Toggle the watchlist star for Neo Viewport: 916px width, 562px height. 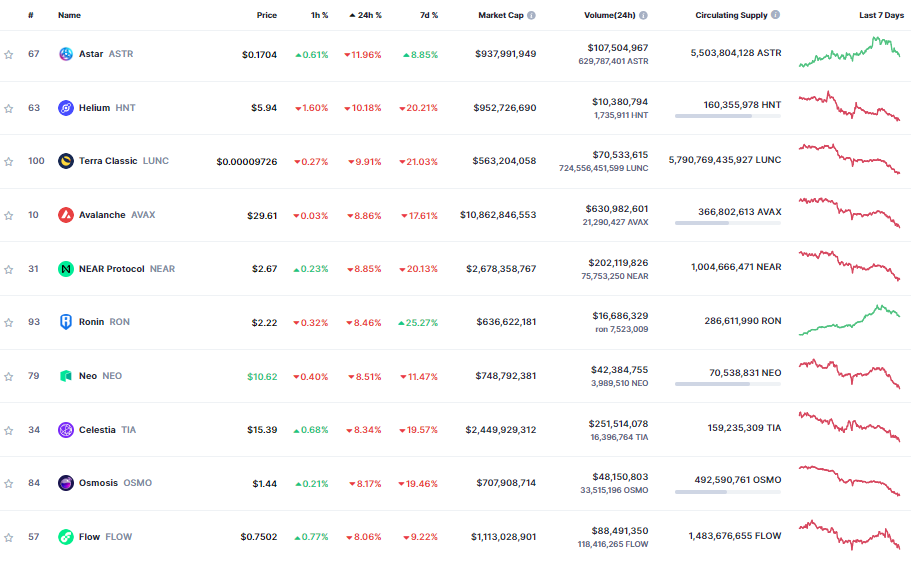tap(9, 376)
